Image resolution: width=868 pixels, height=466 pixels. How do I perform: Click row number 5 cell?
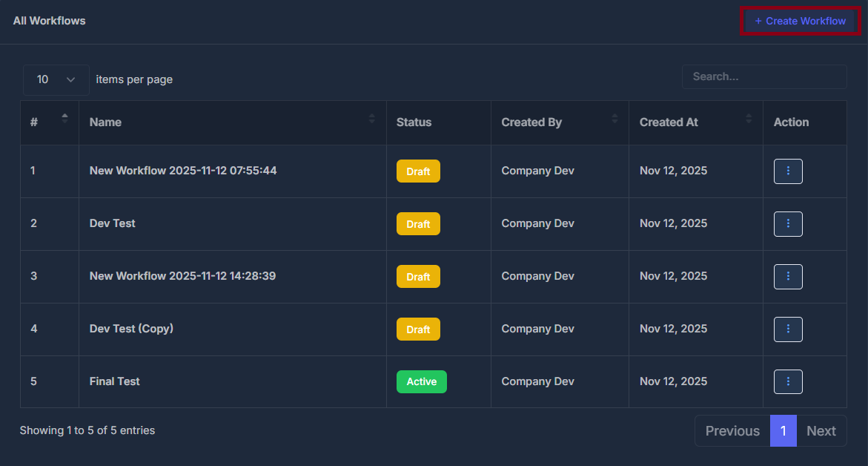[x=50, y=381]
